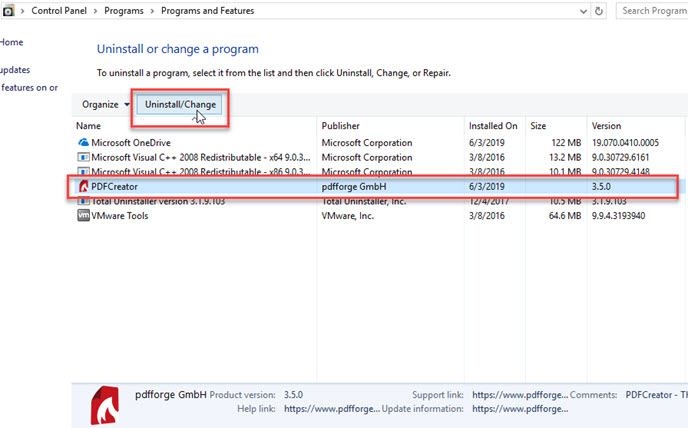This screenshot has width=688, height=428.
Task: Open the updates link in sidebar
Action: (15, 70)
